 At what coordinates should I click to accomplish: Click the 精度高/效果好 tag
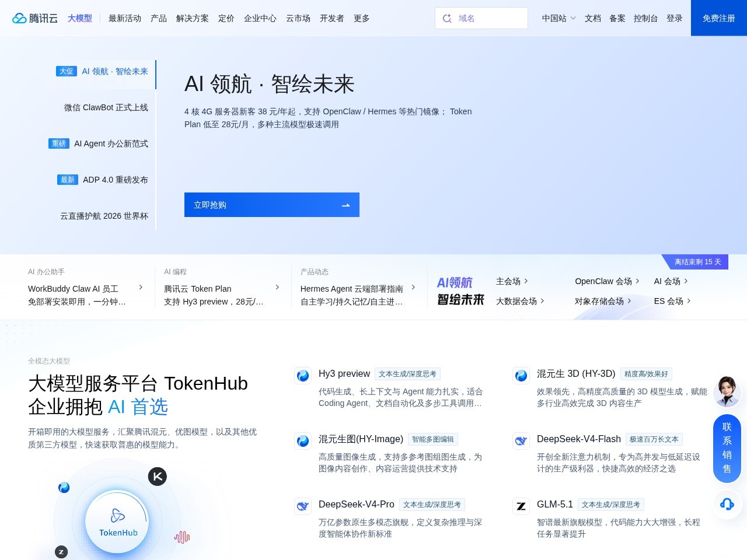click(x=646, y=374)
